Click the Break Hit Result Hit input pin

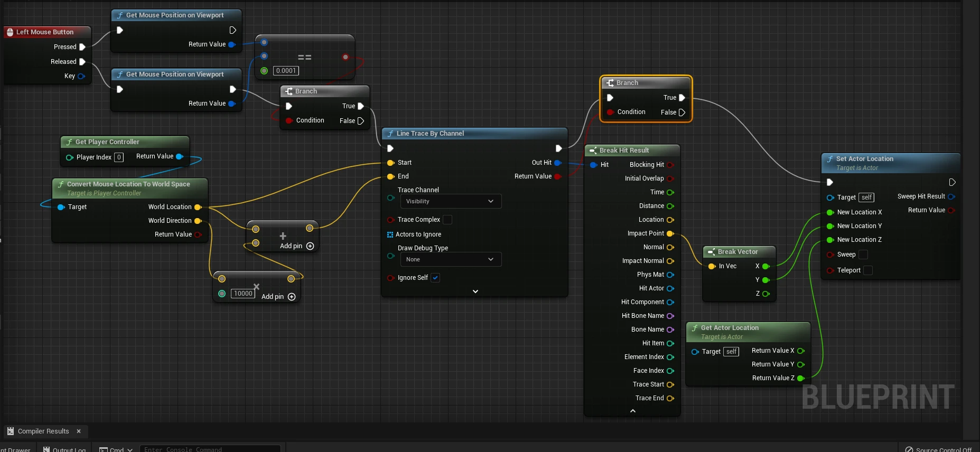pyautogui.click(x=594, y=165)
